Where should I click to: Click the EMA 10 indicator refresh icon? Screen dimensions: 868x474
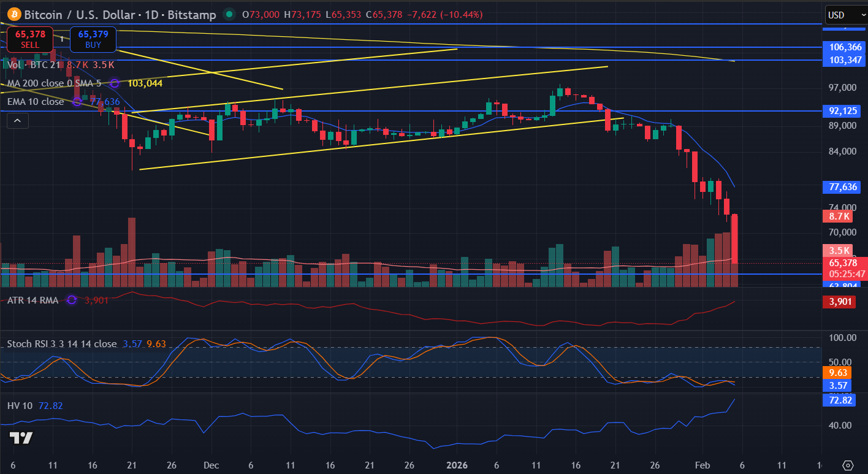(77, 102)
